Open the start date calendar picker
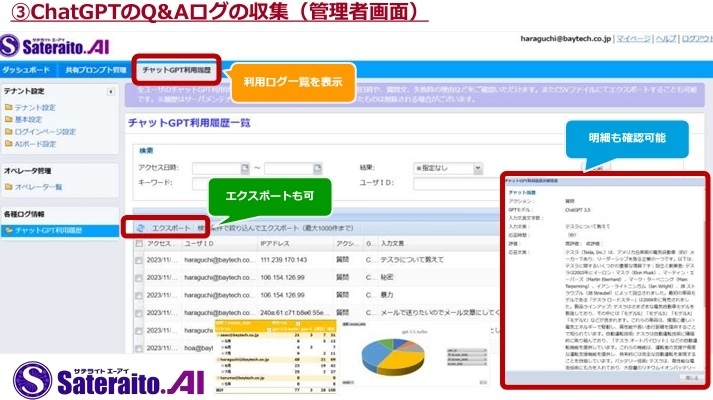Screen dimensions: 713x400 242,168
